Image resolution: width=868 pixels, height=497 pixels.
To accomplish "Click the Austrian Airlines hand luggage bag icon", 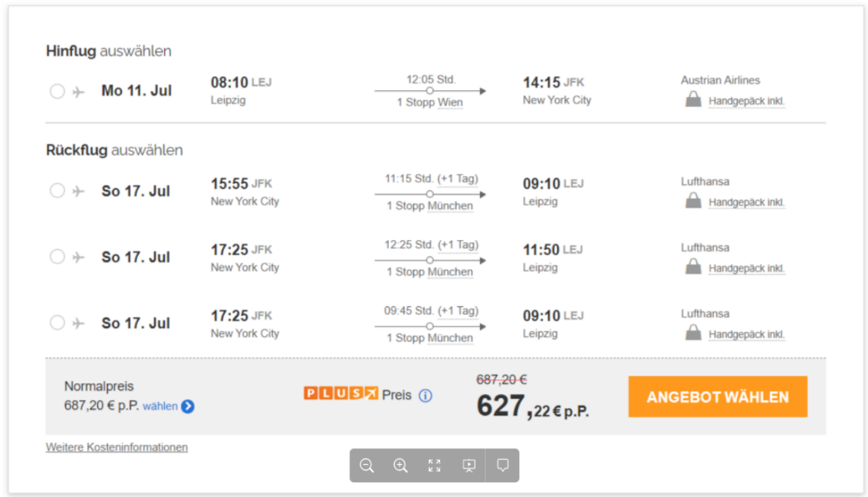I will [x=693, y=100].
